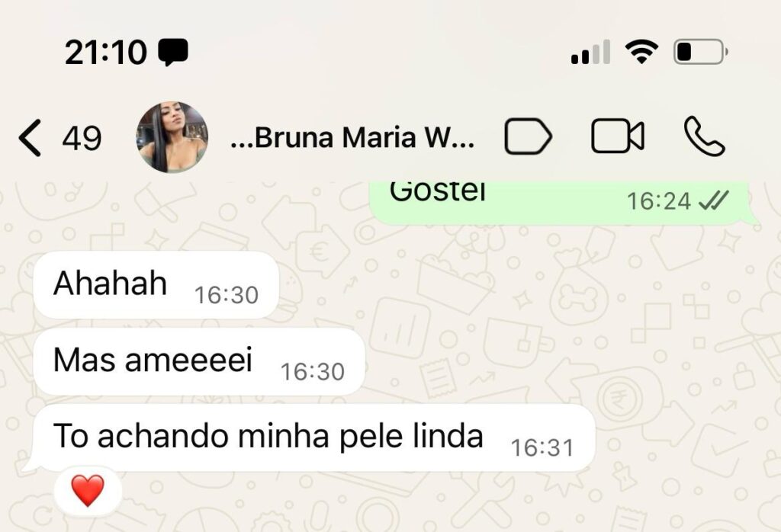Tap the 21:10 clock in status bar
The image size is (781, 532).
pos(105,53)
